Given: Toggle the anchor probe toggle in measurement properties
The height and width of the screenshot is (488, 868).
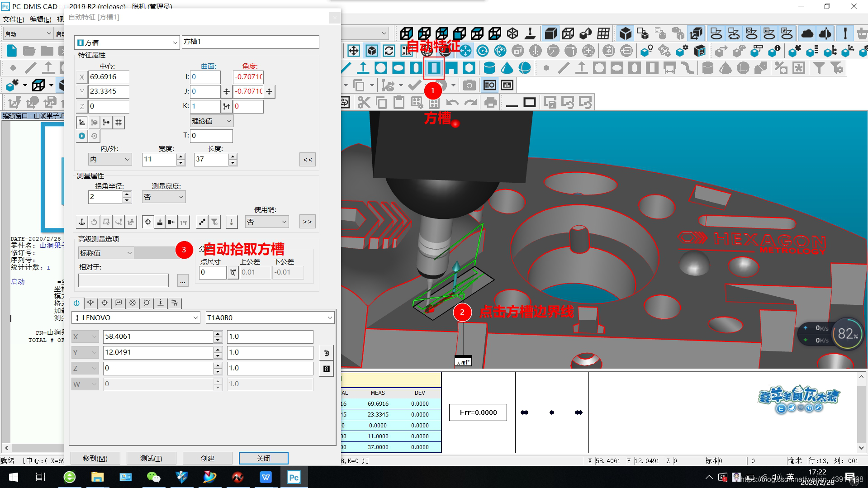Looking at the screenshot, I should tap(82, 222).
